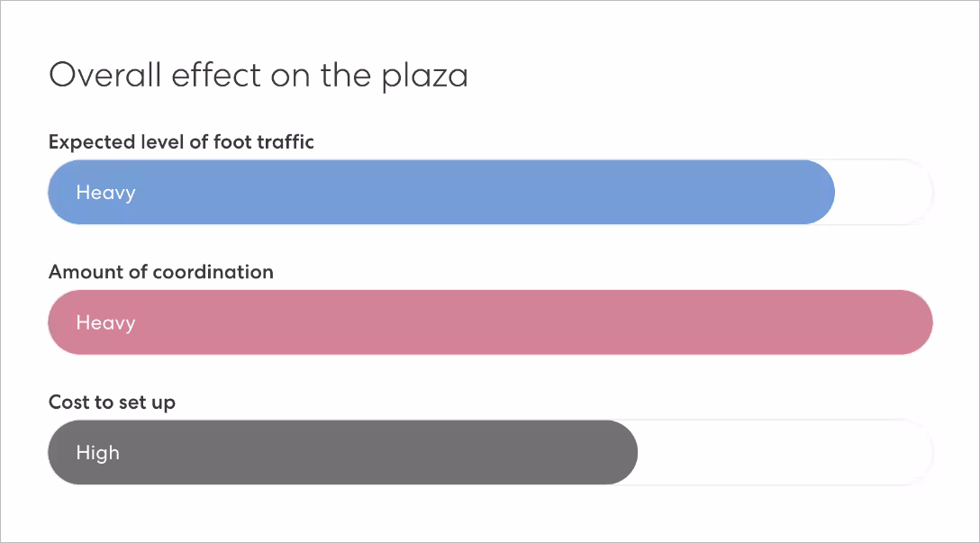Screen dimensions: 980x543
Task: Click the "Cost to set up" label
Action: [112, 402]
